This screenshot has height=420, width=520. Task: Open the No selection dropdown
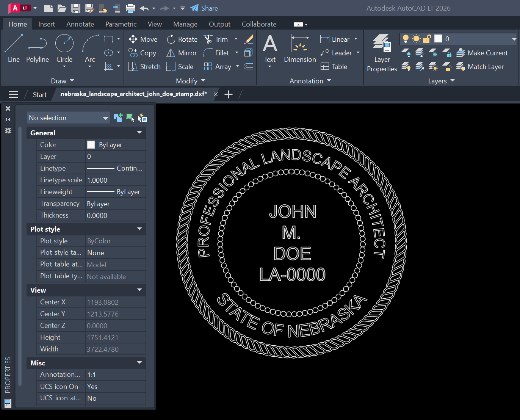(x=69, y=118)
